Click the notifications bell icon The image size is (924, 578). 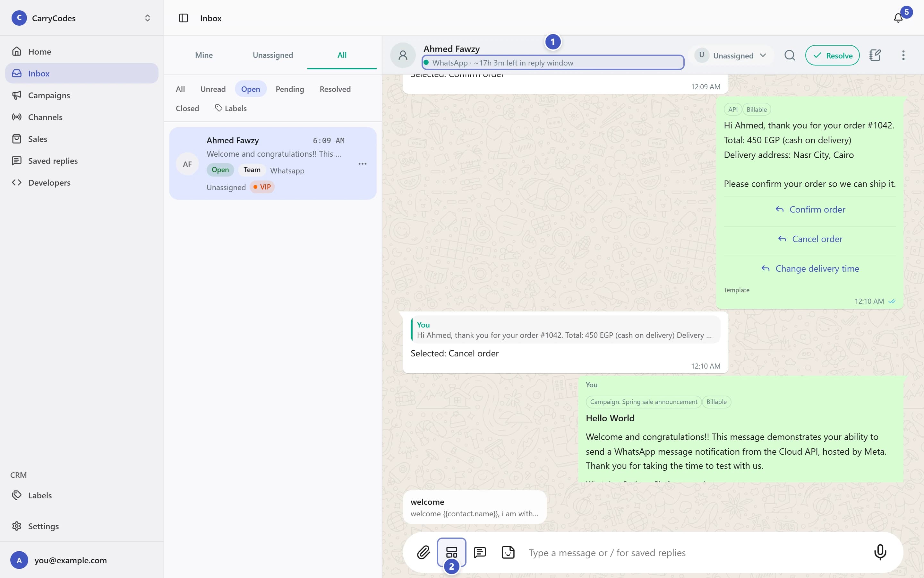(x=898, y=18)
